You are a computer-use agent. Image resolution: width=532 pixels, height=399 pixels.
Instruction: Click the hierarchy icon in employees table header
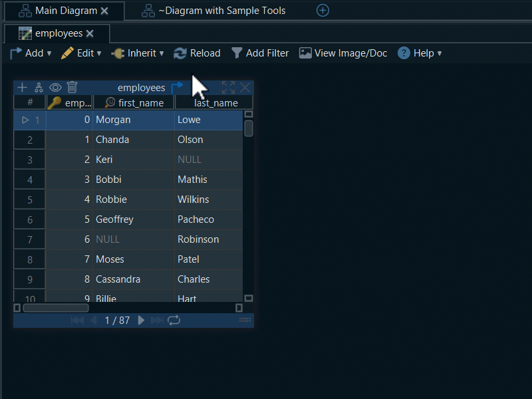39,88
